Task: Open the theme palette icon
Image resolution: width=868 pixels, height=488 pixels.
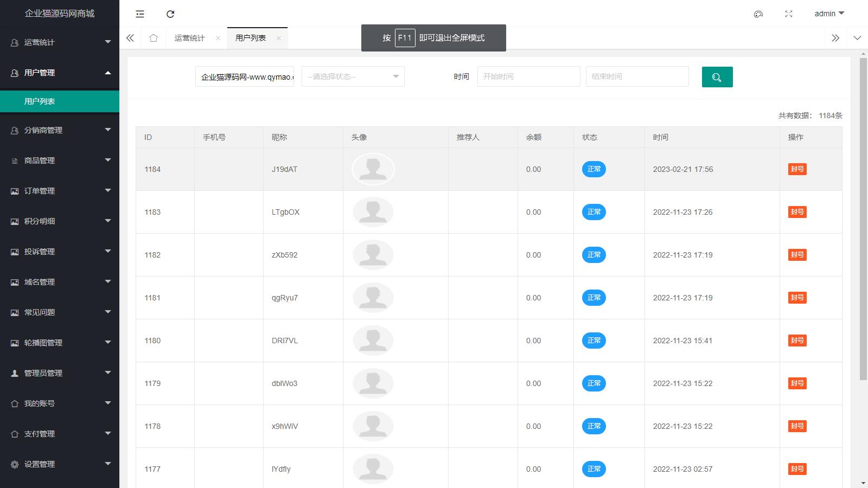Action: pos(758,14)
